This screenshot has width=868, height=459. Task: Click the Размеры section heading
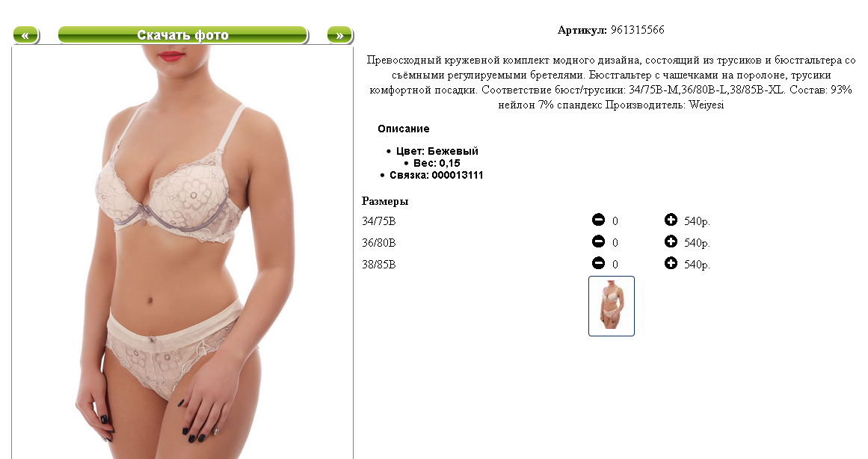click(x=385, y=202)
